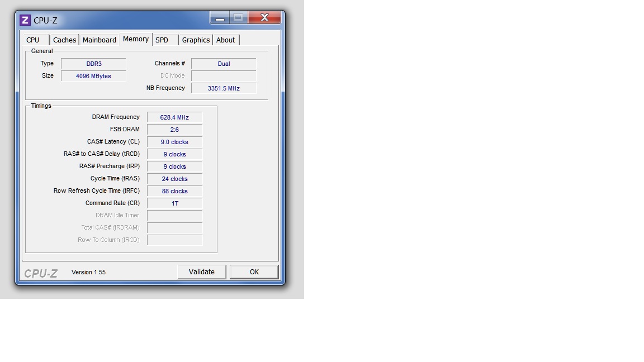Click the 'CAS# Latency (CL)' label

click(113, 141)
